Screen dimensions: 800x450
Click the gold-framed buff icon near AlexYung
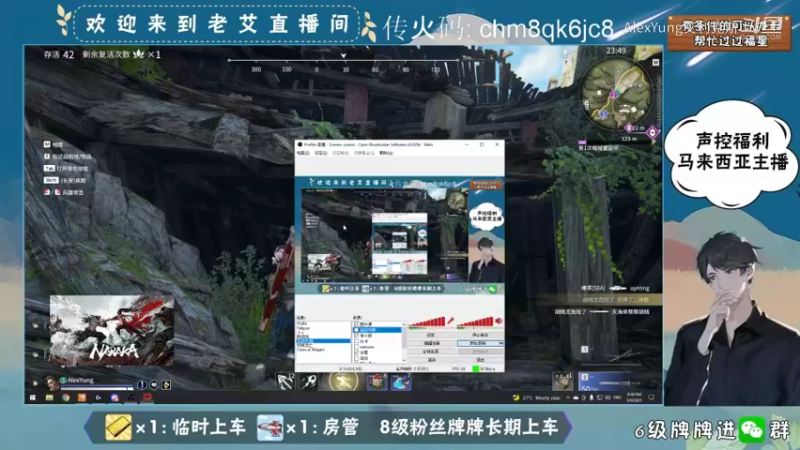click(x=166, y=385)
